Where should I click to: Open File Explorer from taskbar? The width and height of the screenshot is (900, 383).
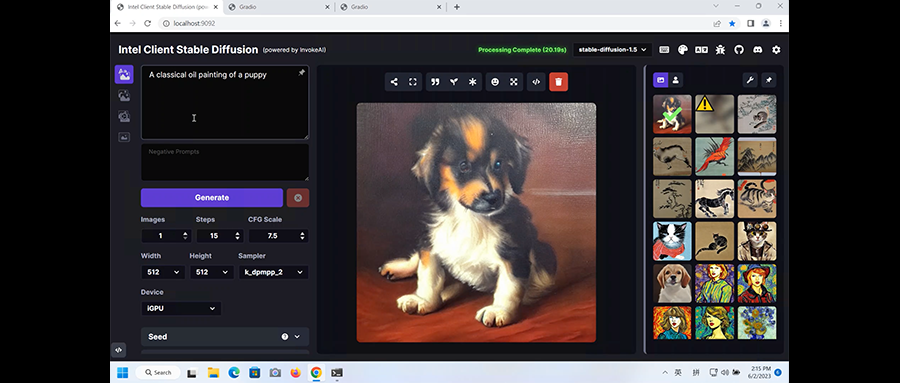click(x=214, y=373)
